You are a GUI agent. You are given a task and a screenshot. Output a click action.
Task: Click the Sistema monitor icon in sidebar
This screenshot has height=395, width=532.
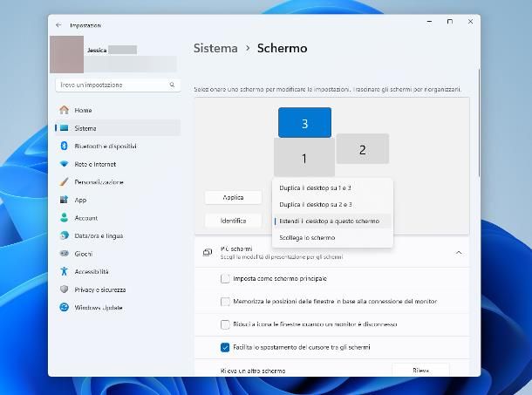[65, 128]
